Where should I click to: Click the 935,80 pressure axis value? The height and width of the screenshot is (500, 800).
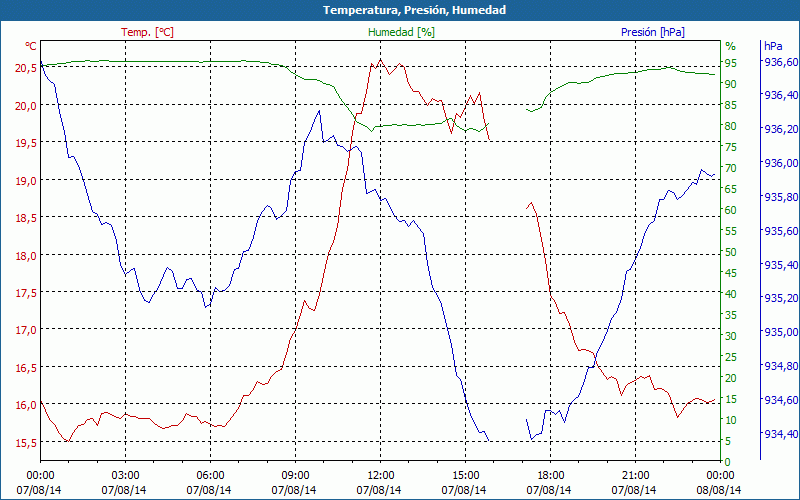coord(781,197)
